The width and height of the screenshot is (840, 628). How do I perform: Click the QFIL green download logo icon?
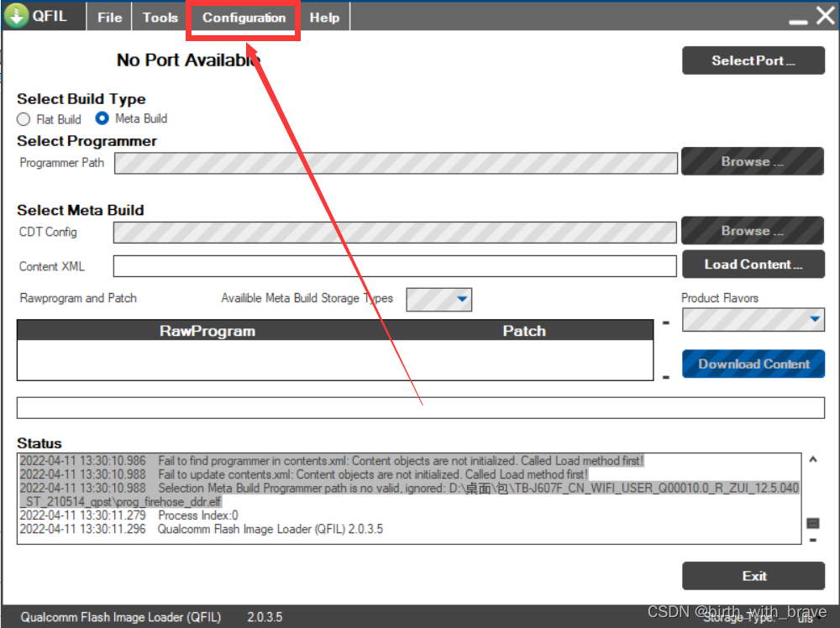pos(16,15)
